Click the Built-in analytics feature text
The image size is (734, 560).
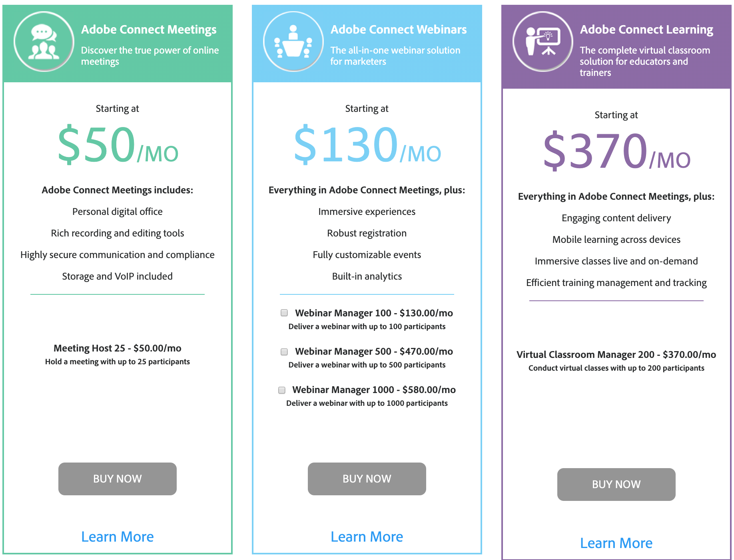pyautogui.click(x=367, y=276)
